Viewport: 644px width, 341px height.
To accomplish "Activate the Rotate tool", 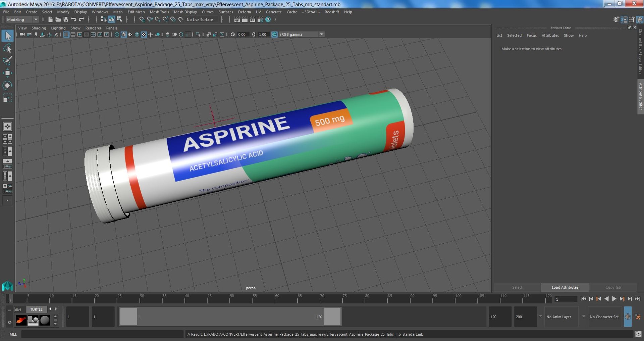I will coord(7,85).
